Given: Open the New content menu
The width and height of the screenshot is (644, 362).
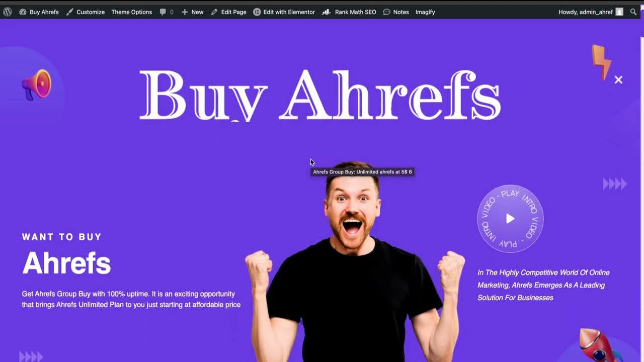Looking at the screenshot, I should (192, 12).
